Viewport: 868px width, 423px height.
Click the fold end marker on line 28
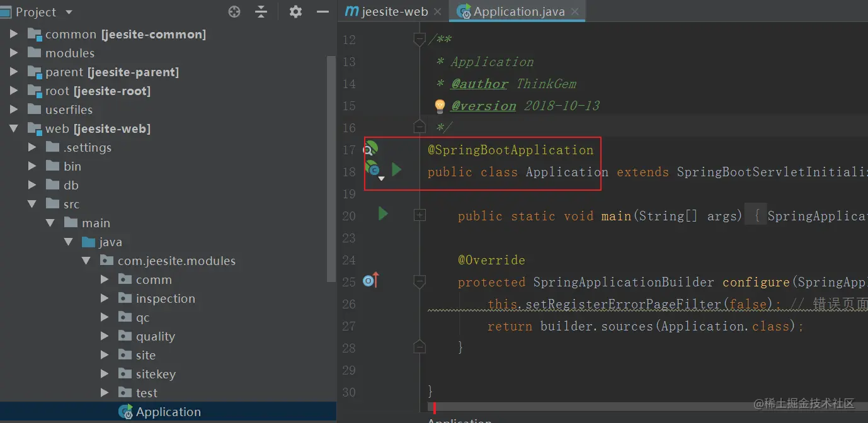pos(419,346)
